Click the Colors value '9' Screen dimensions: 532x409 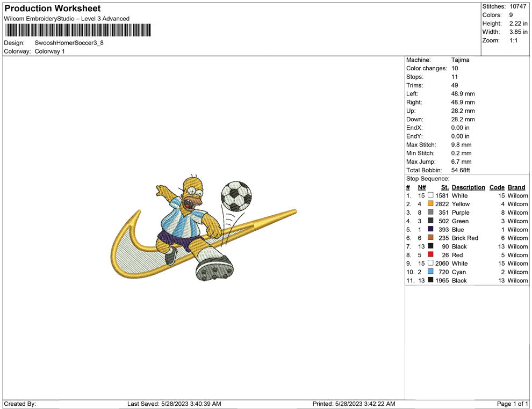click(511, 15)
